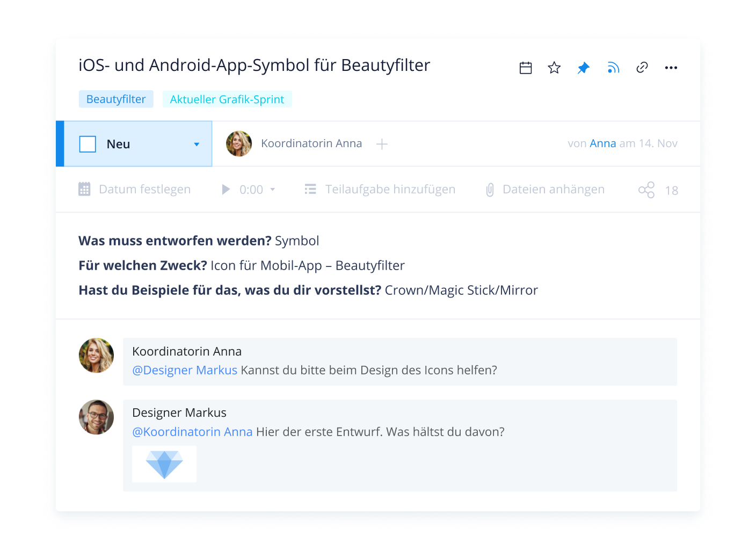The height and width of the screenshot is (550, 756).
Task: Check the task completion checkbox
Action: [x=88, y=144]
